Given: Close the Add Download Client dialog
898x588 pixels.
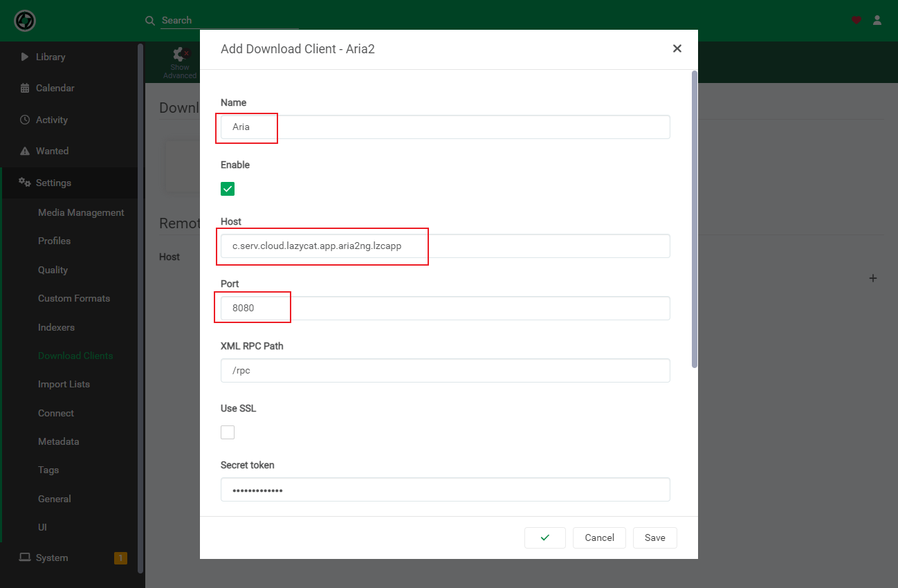Looking at the screenshot, I should [x=677, y=48].
